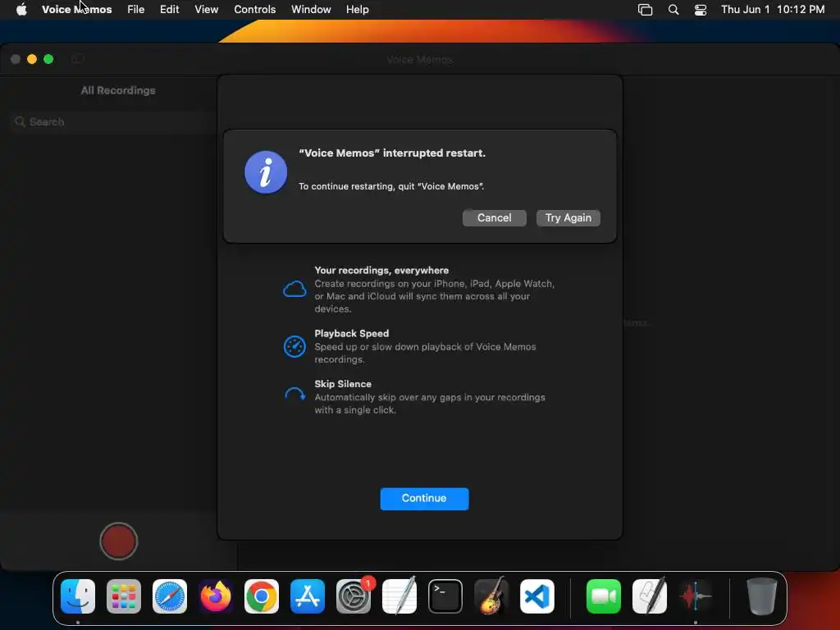Open the Apple menu
Image resolution: width=840 pixels, height=630 pixels.
[x=21, y=9]
